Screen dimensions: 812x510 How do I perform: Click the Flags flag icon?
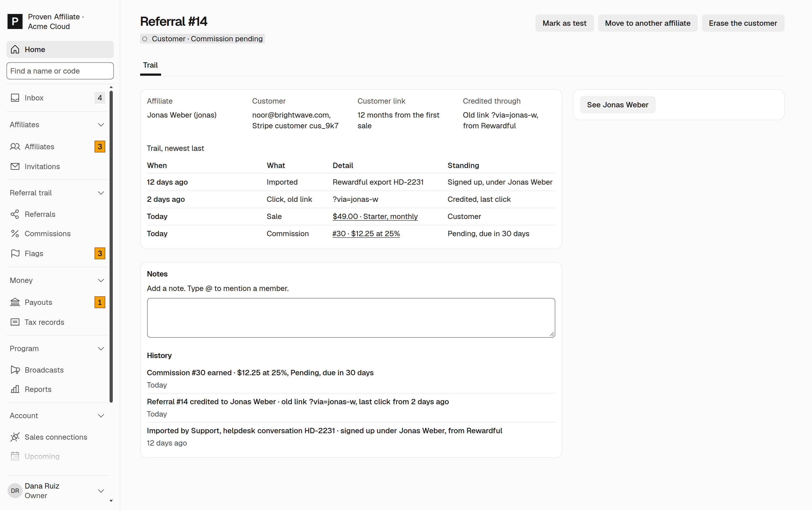tap(15, 253)
